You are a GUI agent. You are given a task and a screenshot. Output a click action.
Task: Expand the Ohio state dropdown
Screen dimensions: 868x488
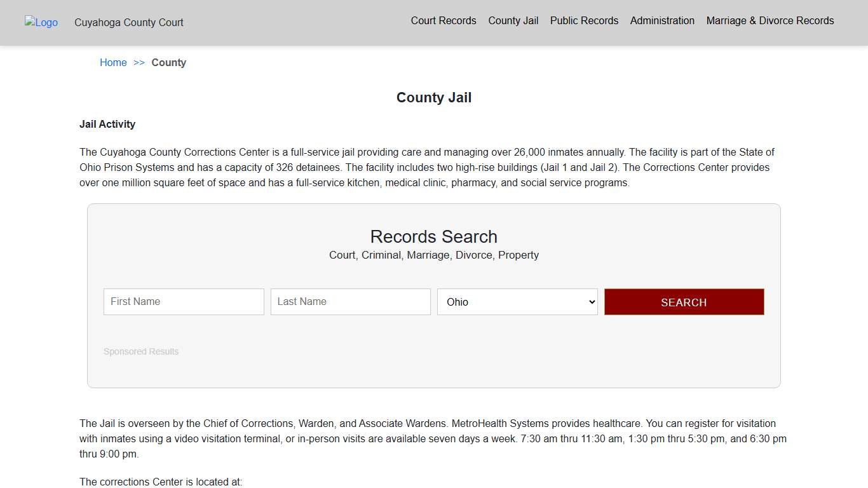point(517,302)
